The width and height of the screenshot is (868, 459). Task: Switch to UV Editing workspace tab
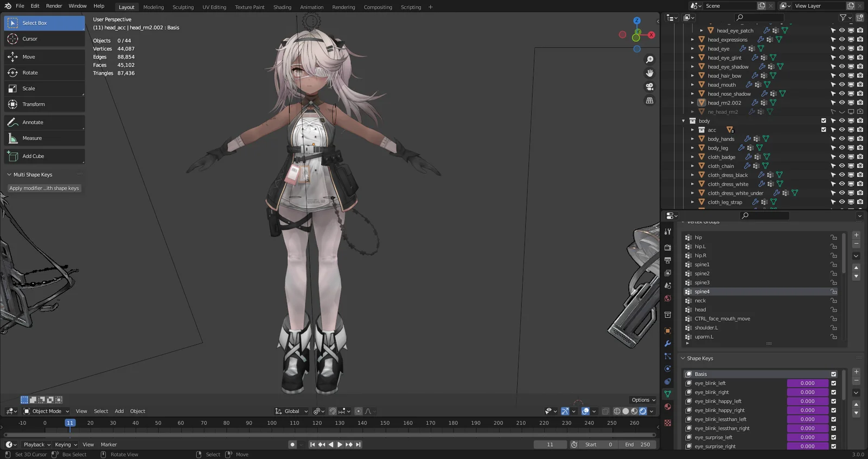coord(214,7)
